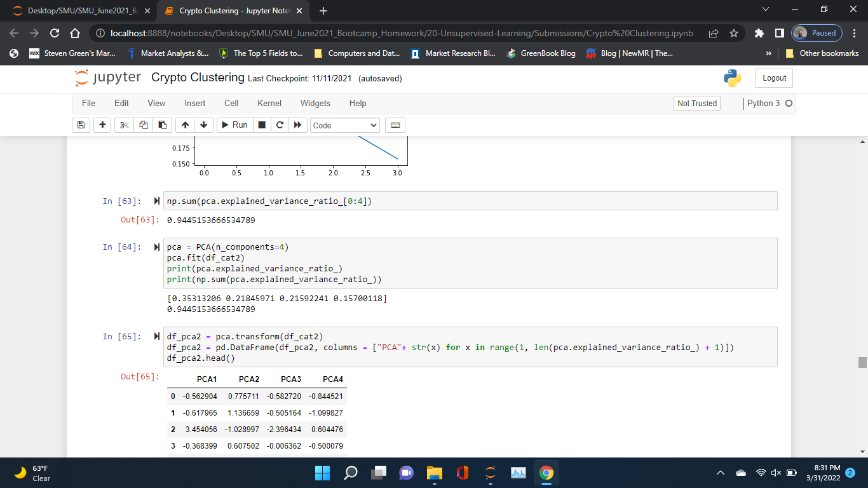Viewport: 868px width, 488px height.
Task: Paste cells below using the toolbar icon
Action: [163, 125]
